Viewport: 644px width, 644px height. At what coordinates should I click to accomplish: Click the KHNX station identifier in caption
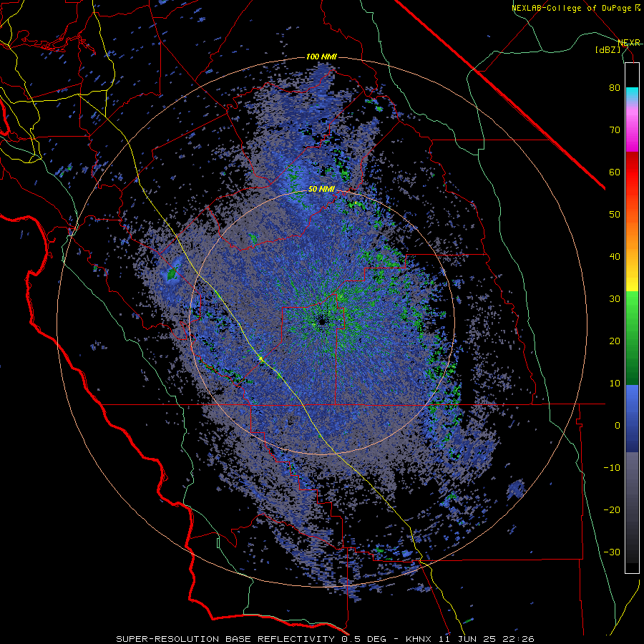(x=420, y=639)
